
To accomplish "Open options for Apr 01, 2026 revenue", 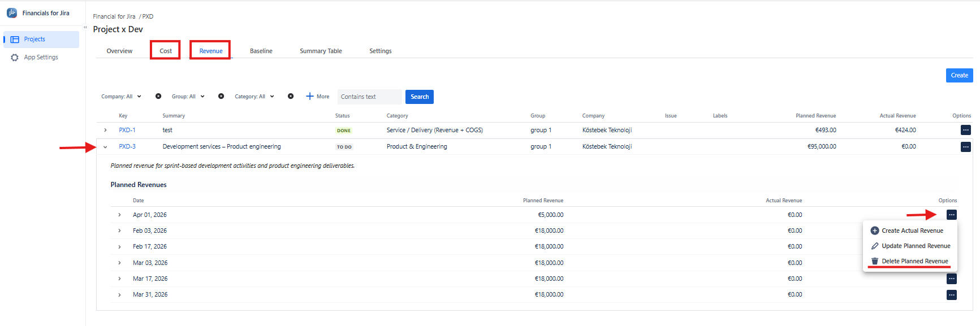I will point(952,215).
